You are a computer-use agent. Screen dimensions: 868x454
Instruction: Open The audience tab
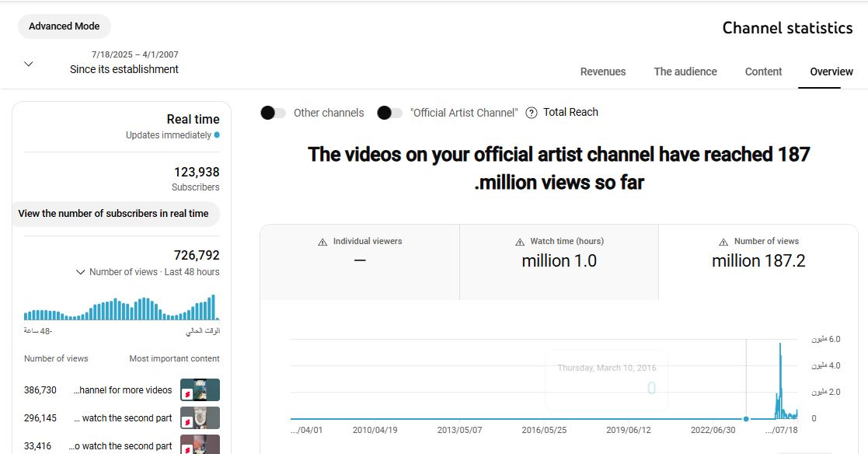click(x=685, y=72)
